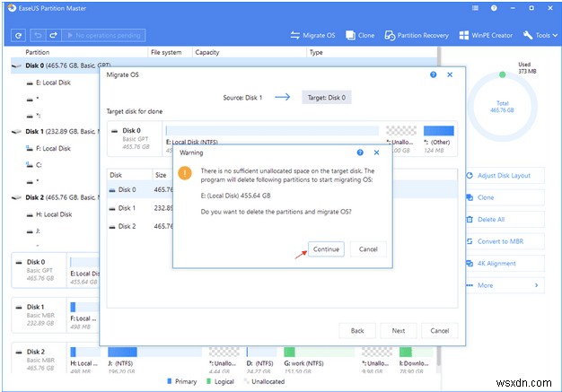The image size is (562, 392).
Task: Click Cancel in Migrate OS dialog
Action: point(439,331)
